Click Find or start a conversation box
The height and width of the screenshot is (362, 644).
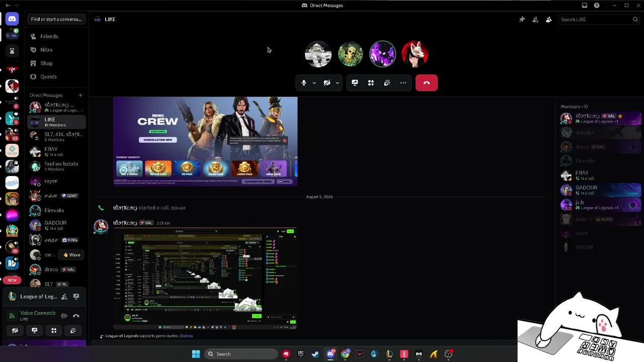[56, 19]
